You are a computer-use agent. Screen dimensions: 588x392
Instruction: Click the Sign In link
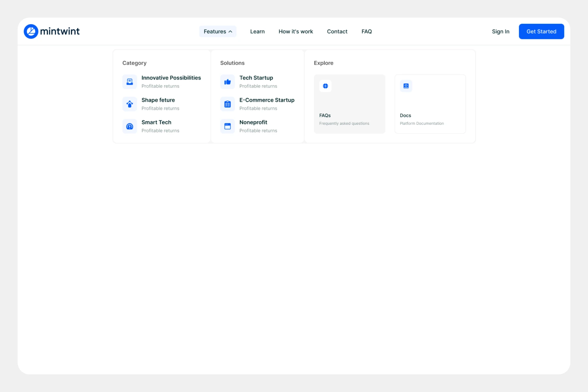click(500, 31)
